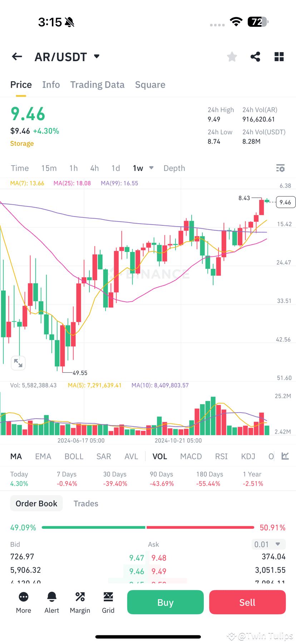Toggle the MACD indicator
This screenshot has width=296, height=644.
[x=191, y=456]
